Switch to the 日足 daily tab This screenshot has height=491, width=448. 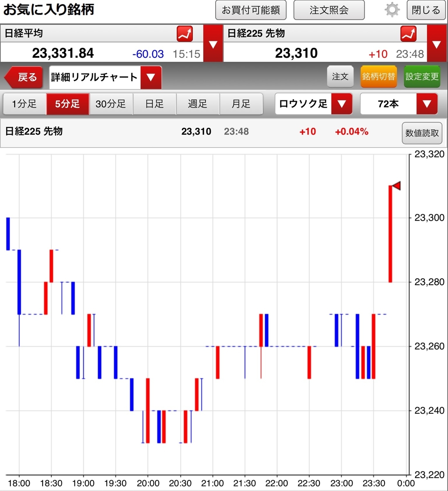[154, 104]
